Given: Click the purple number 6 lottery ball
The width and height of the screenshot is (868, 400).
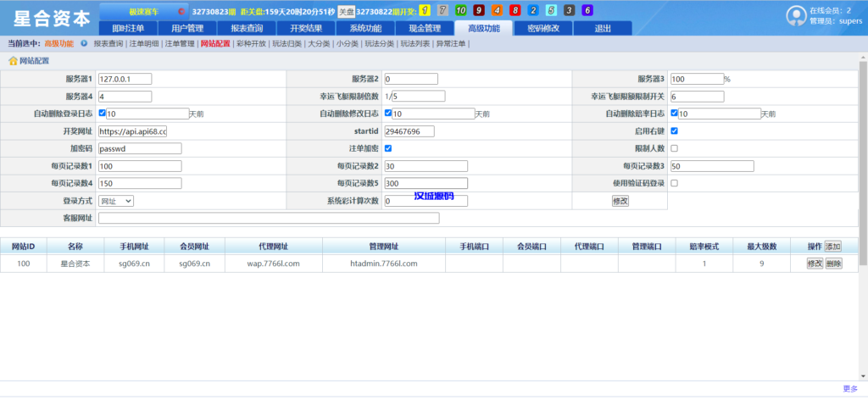Looking at the screenshot, I should tap(587, 11).
